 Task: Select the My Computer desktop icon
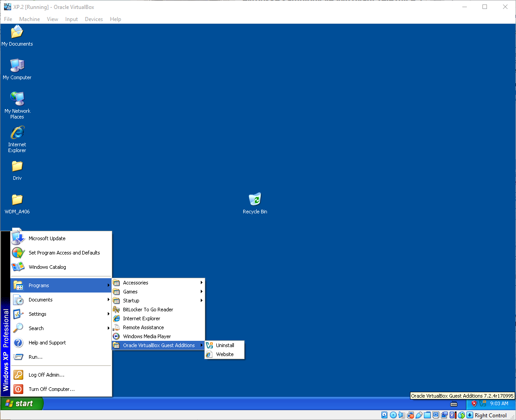click(17, 69)
